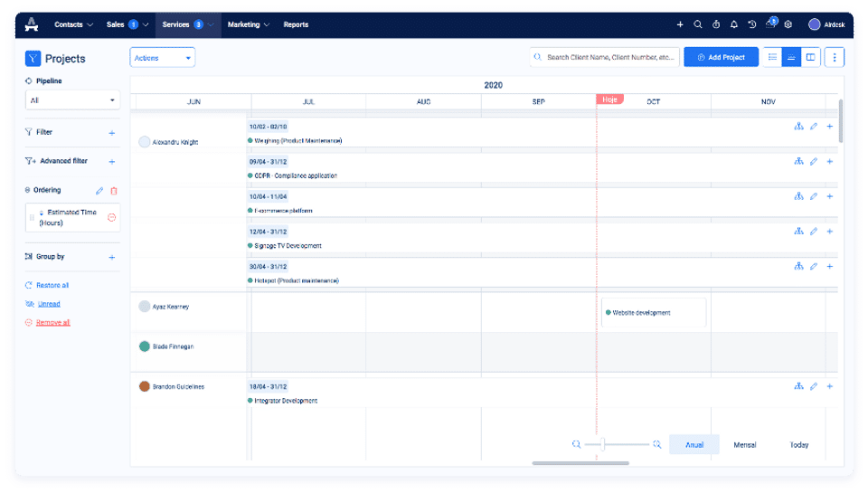Open the Signage TV Development project
The height and width of the screenshot is (493, 868).
288,245
